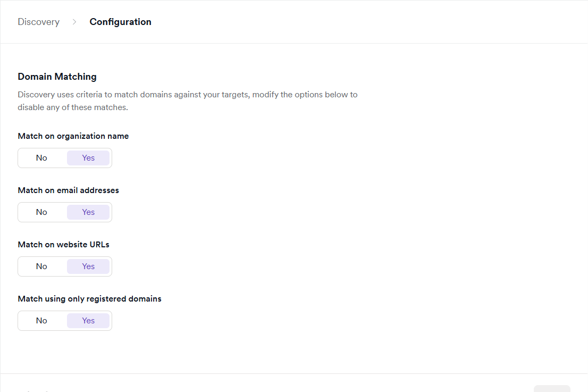588x392 pixels.
Task: Click the Configuration breadcrumb title
Action: (x=120, y=22)
